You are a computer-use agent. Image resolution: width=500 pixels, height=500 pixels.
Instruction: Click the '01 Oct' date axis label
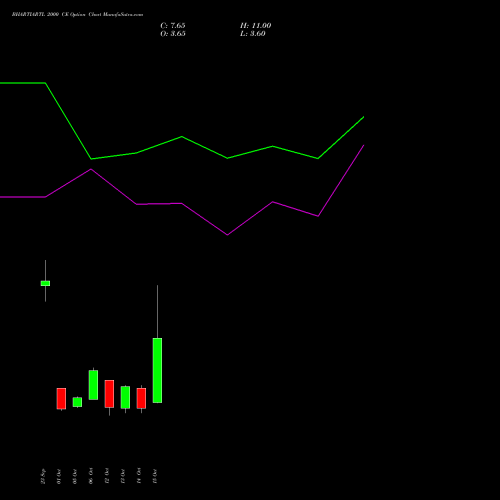59,476
